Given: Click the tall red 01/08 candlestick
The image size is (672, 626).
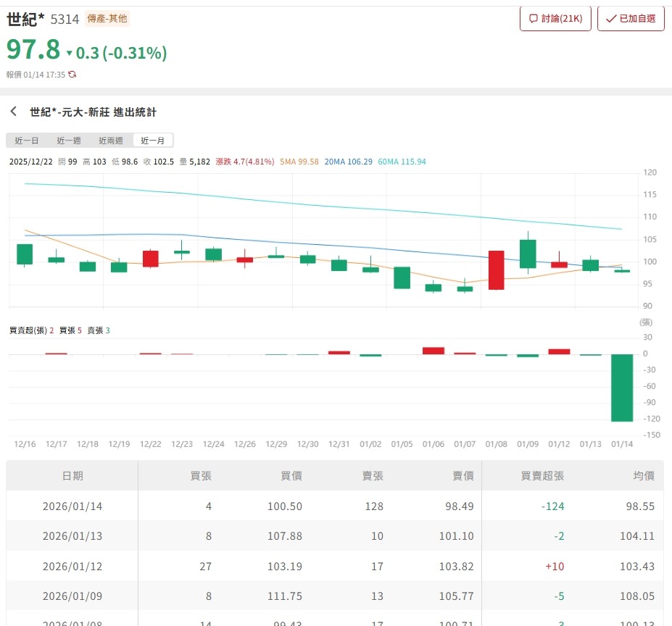Looking at the screenshot, I should click(x=496, y=270).
